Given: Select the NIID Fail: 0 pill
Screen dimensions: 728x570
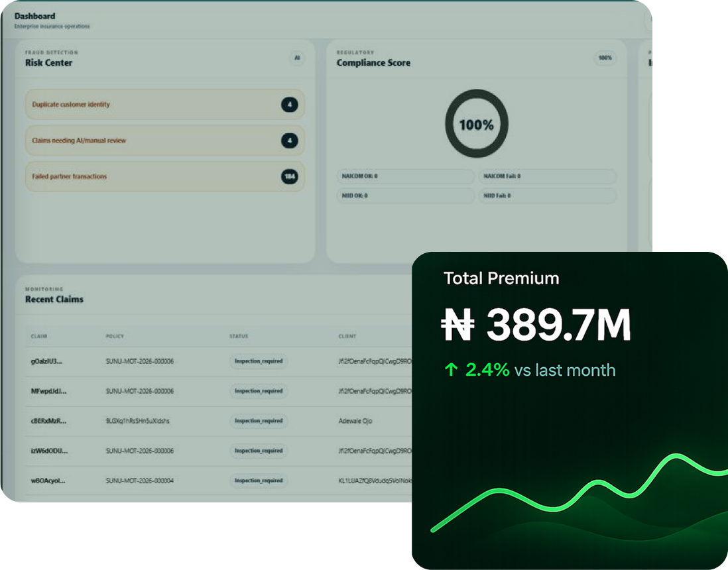Looking at the screenshot, I should point(547,196).
